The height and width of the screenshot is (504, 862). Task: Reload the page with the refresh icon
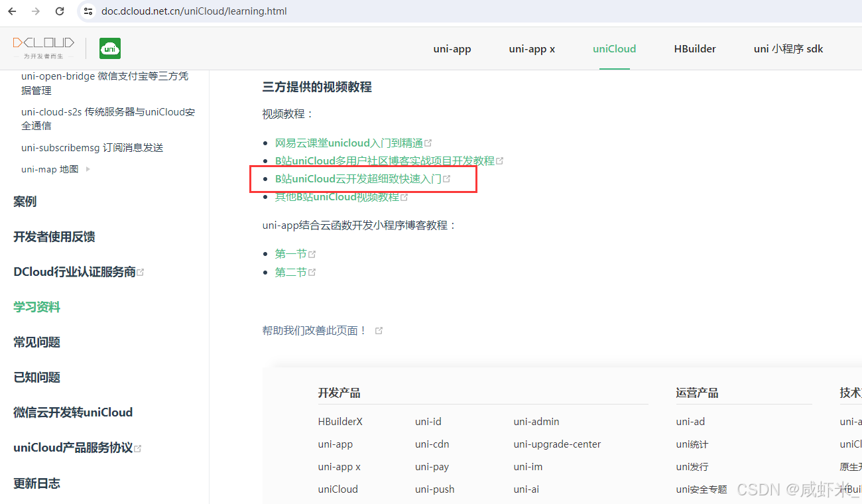click(x=60, y=11)
